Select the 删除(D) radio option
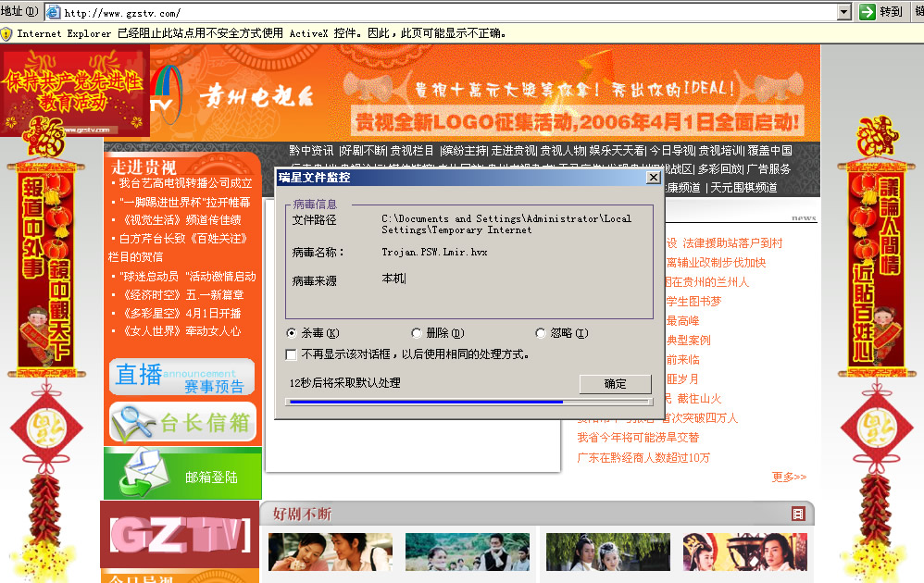The width and height of the screenshot is (924, 583). tap(417, 333)
